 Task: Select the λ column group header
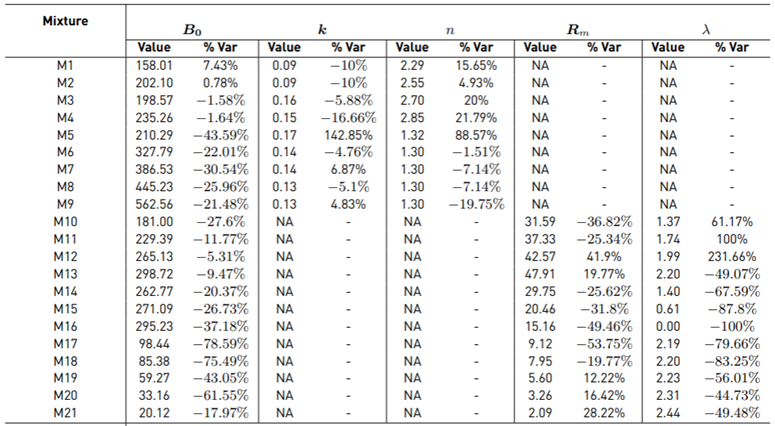pos(706,30)
